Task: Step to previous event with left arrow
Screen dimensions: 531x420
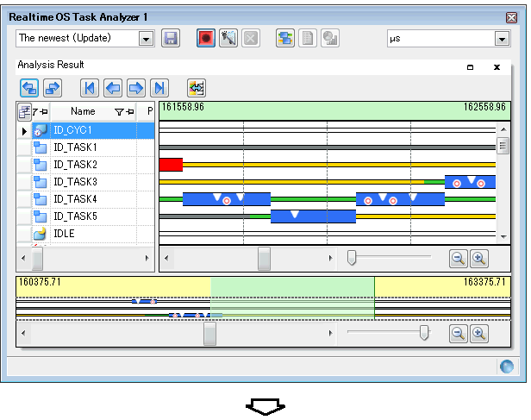Action: tap(112, 87)
